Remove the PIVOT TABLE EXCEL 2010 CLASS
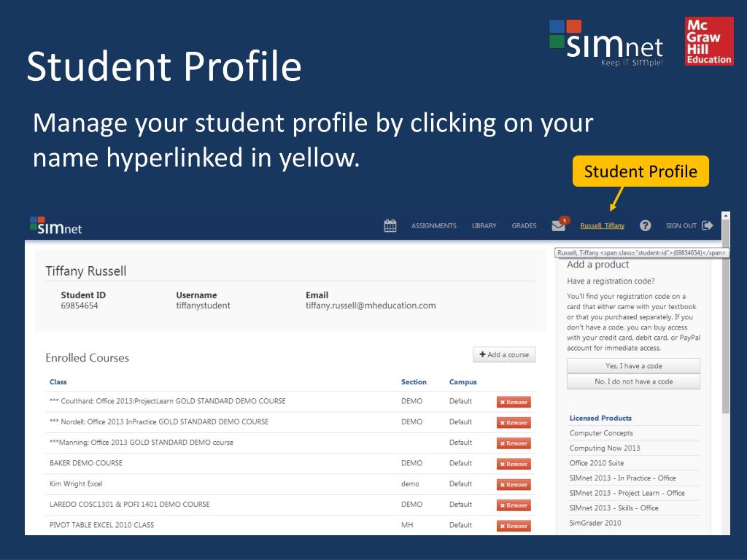The image size is (747, 560). click(514, 526)
